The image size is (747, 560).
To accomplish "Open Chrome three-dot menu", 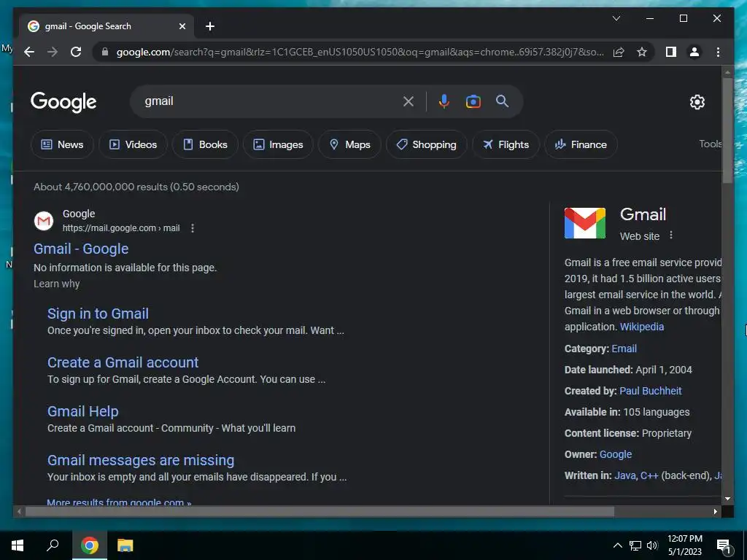I will (718, 52).
